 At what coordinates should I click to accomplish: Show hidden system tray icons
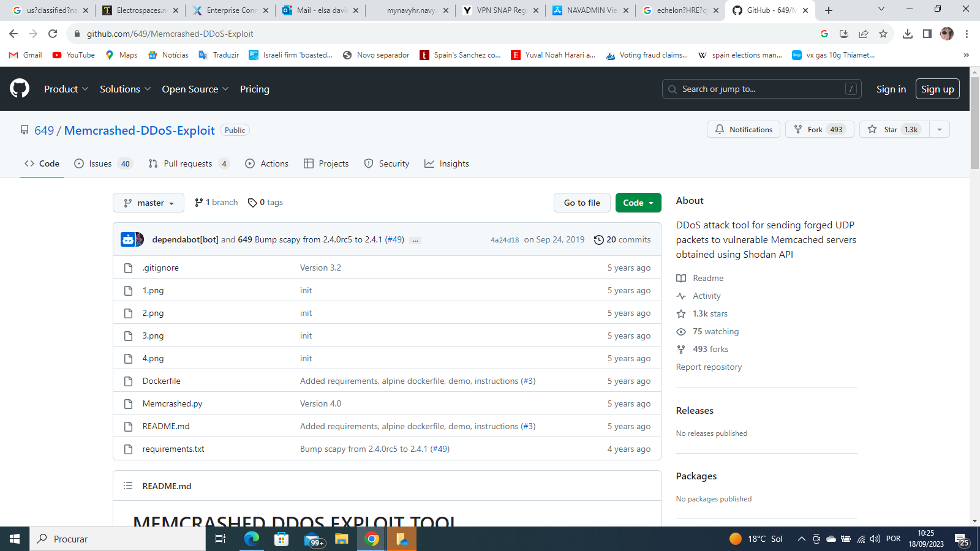point(801,539)
